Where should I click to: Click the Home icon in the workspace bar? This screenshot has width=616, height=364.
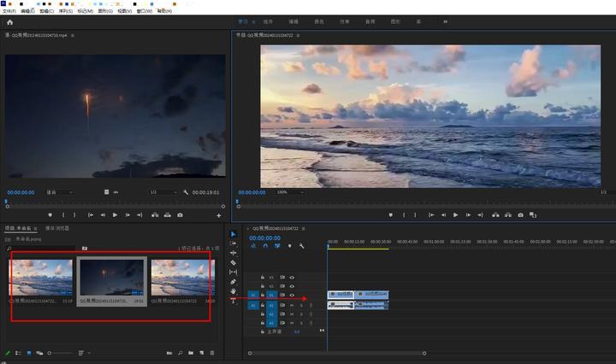[x=9, y=22]
